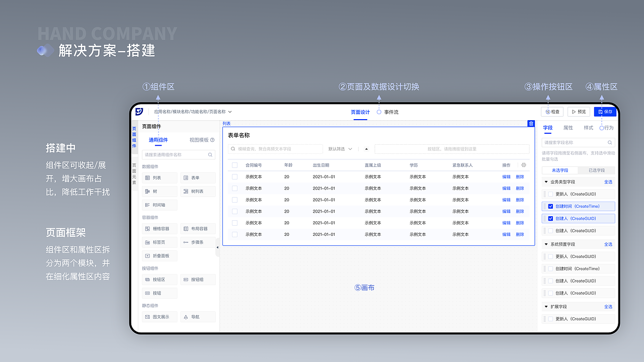Screen dimensions: 644x362
Task: Select the 列表 (List) component in component panel
Action: click(x=159, y=177)
